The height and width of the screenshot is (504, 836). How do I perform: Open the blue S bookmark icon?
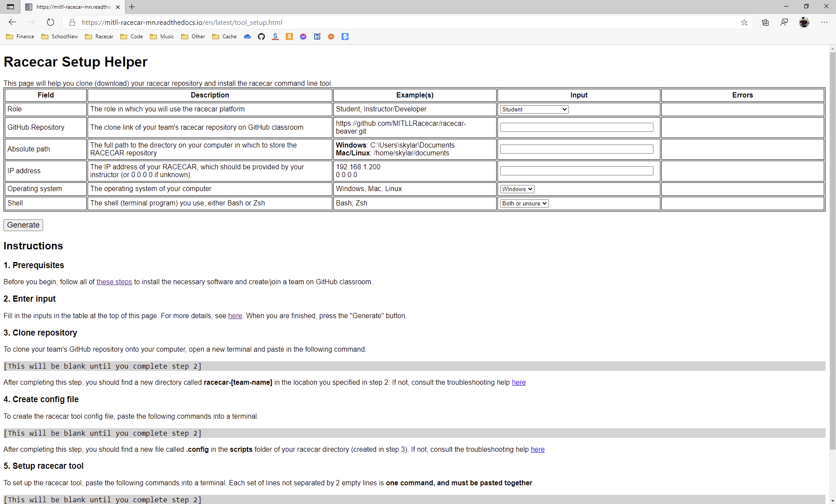(x=275, y=37)
